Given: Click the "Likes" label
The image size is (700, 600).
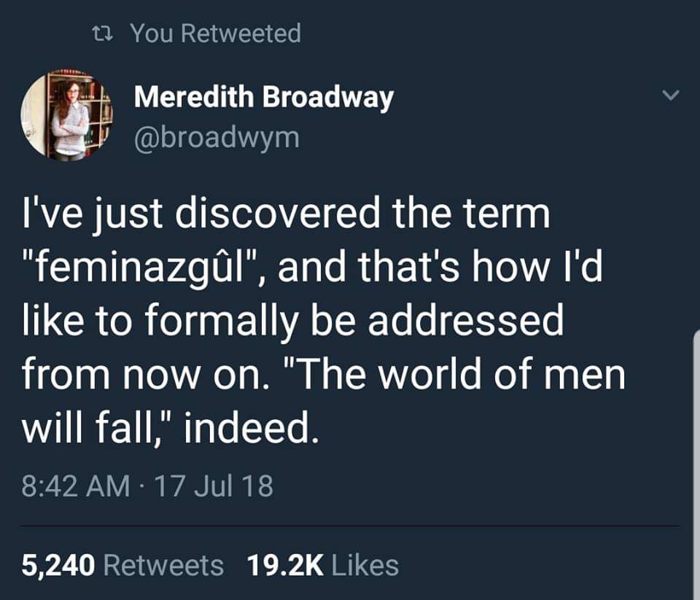Looking at the screenshot, I should click(x=365, y=565).
